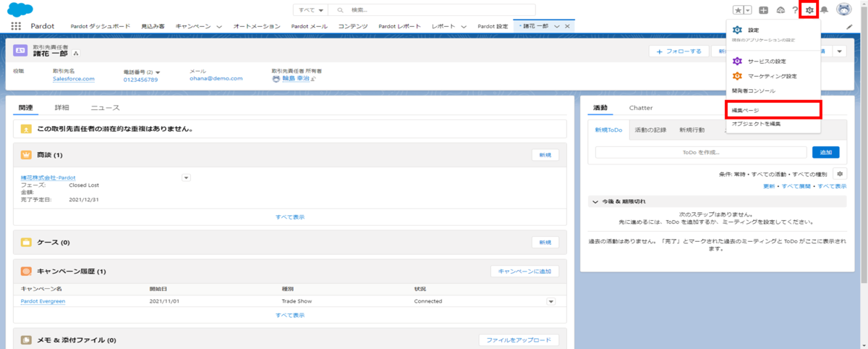
Task: Open the すべて search scope dropdown
Action: [x=310, y=10]
